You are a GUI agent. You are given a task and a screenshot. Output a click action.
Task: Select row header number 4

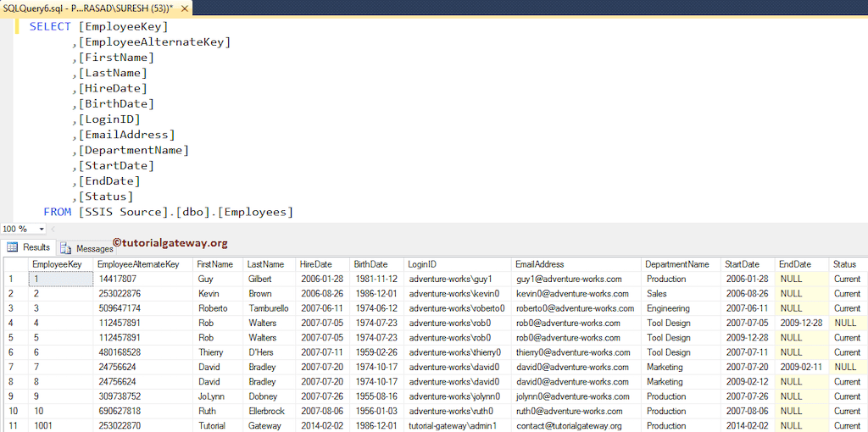point(15,323)
